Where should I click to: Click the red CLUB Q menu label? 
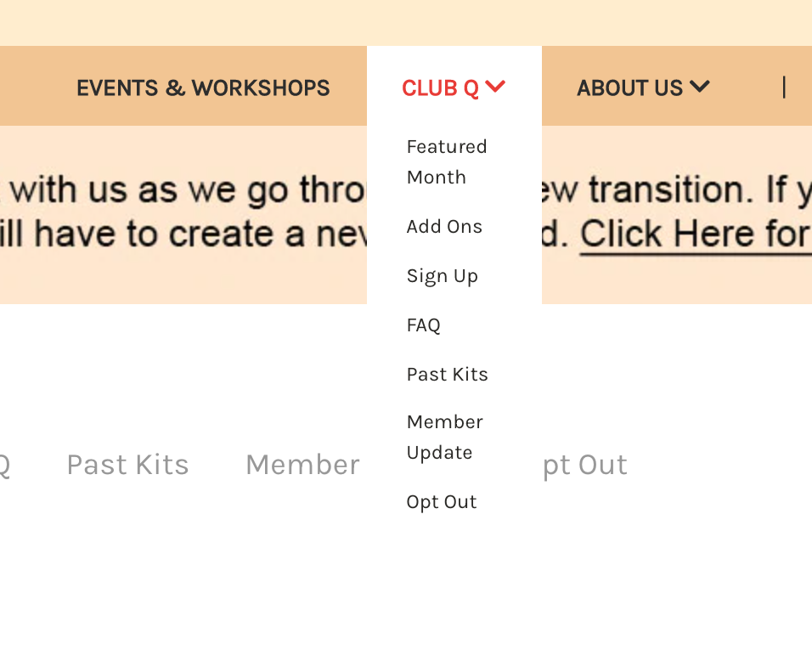tap(440, 88)
